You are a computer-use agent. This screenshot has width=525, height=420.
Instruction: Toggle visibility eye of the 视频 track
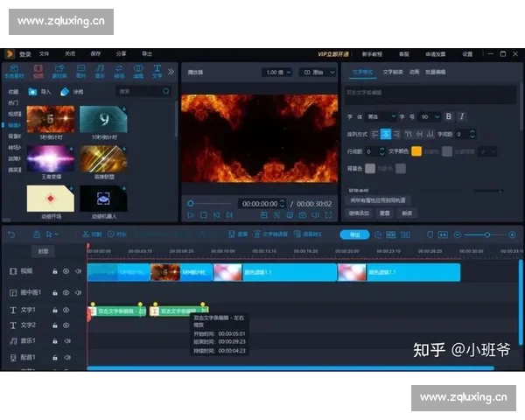[x=66, y=271]
